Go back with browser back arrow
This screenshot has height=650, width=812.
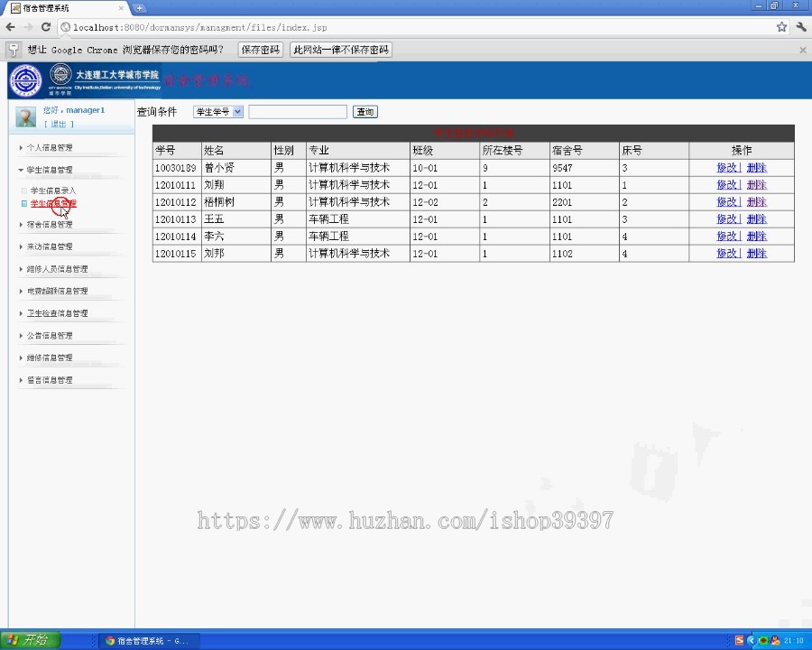click(x=10, y=27)
